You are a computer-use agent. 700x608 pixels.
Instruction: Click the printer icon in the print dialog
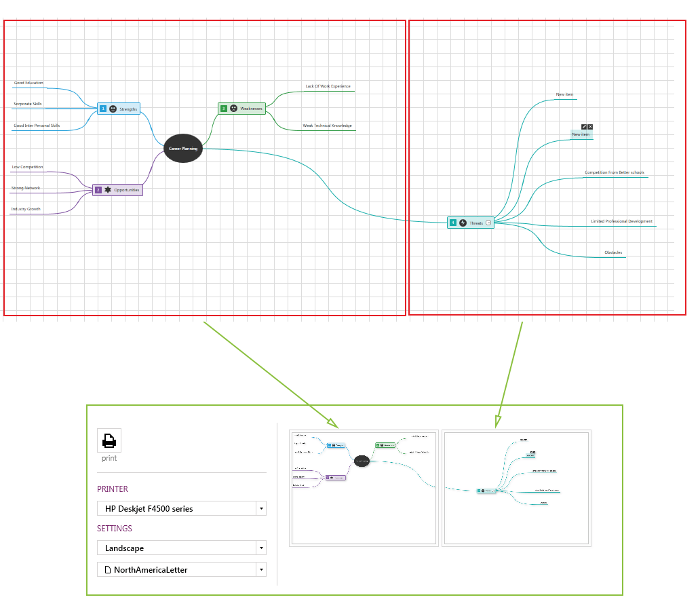(109, 441)
